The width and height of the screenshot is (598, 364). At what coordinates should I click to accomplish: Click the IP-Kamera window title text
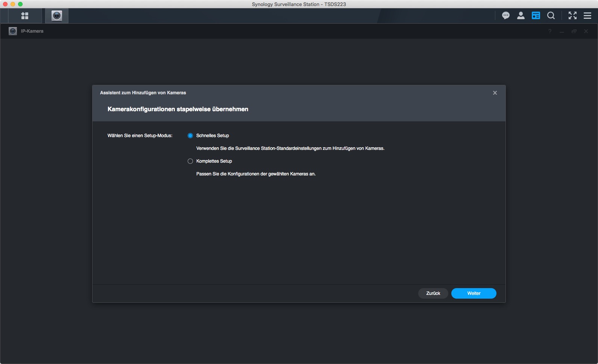point(32,31)
